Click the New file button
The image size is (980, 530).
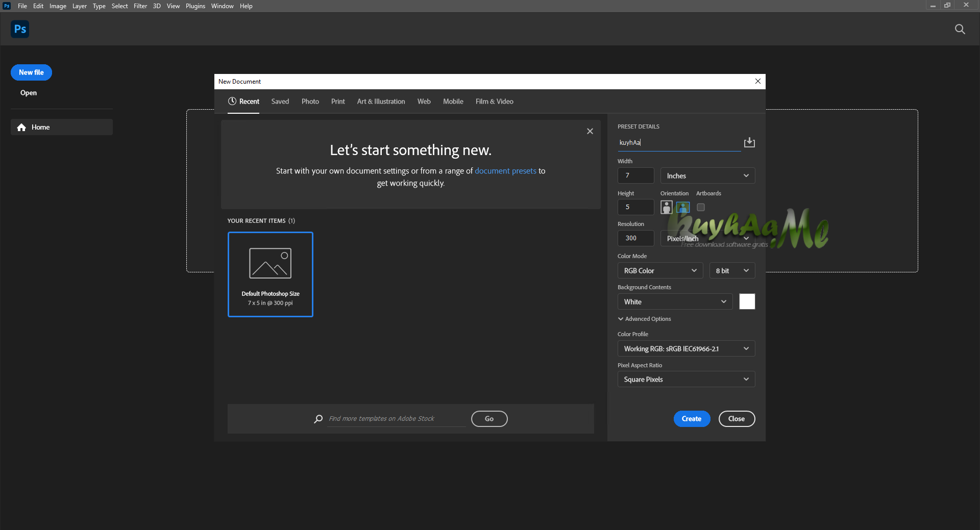pos(31,72)
